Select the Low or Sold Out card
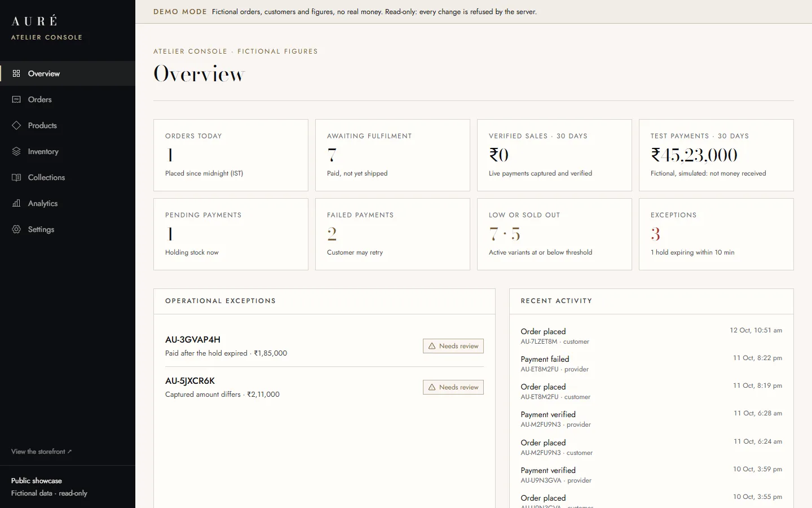This screenshot has width=812, height=508. pos(554,234)
